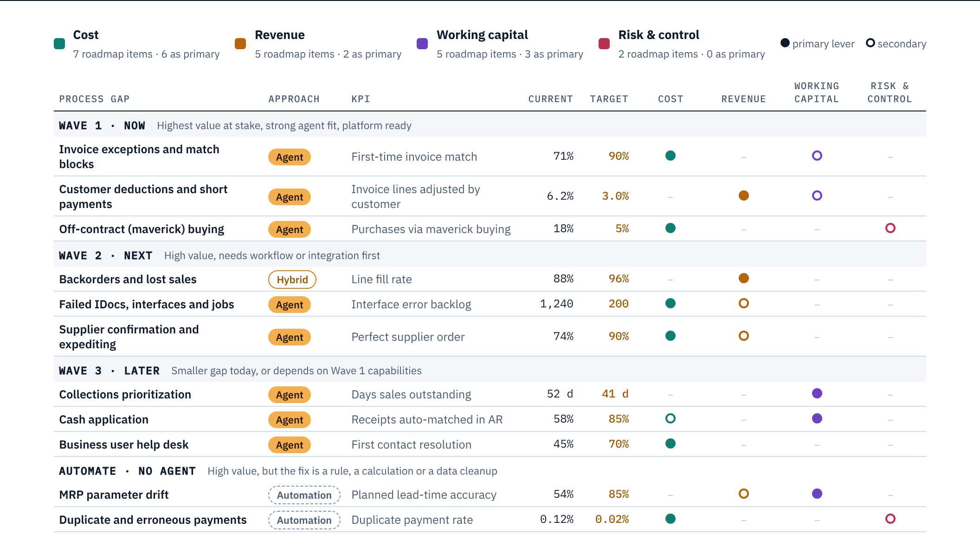Click Risk circle in Off-contract buying row
This screenshot has width=980, height=547.
[890, 228]
